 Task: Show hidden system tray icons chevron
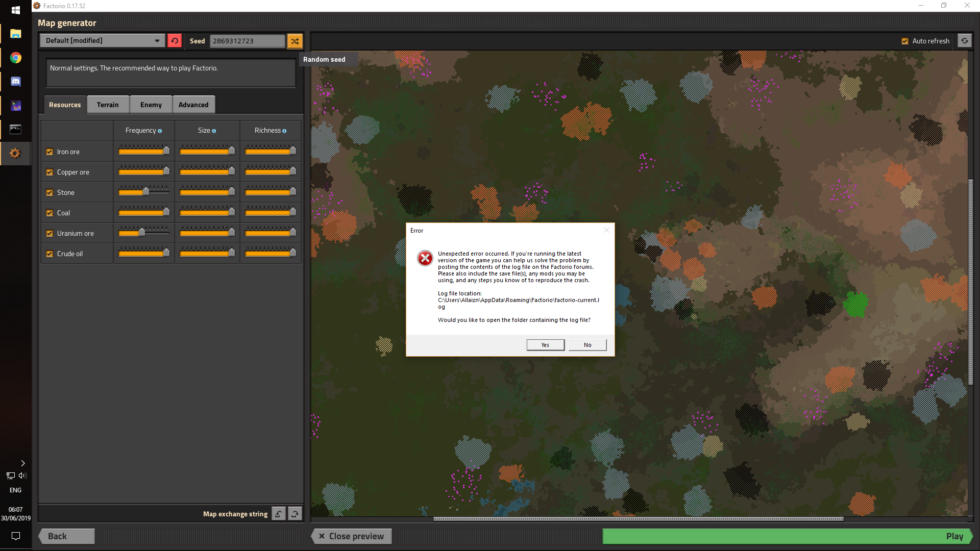pyautogui.click(x=22, y=463)
